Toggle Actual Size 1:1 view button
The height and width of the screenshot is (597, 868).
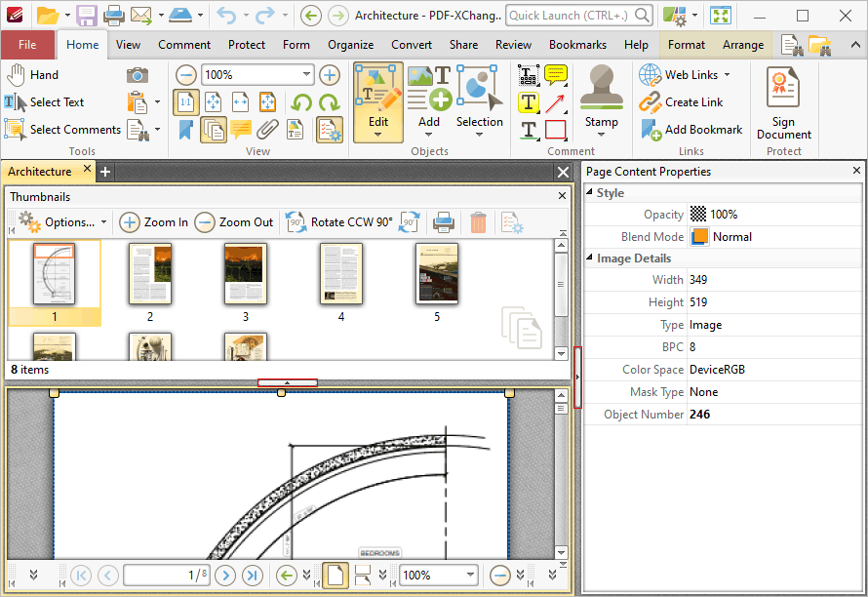186,102
